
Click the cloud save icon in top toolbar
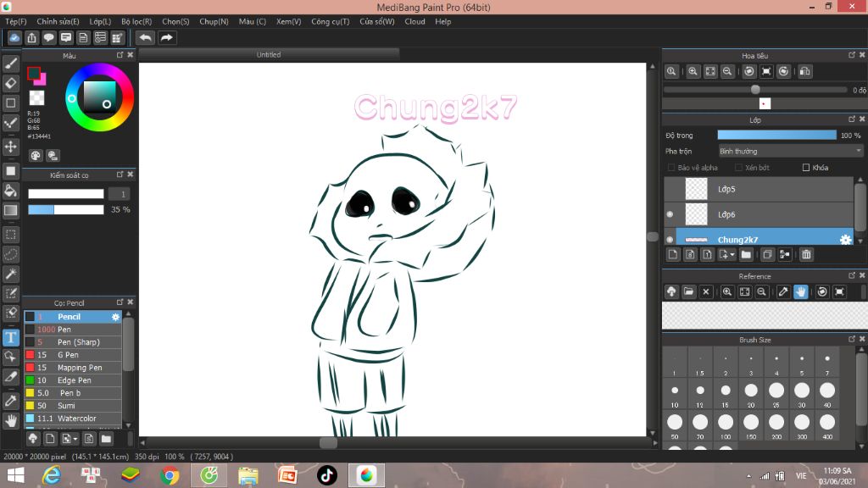[x=14, y=37]
